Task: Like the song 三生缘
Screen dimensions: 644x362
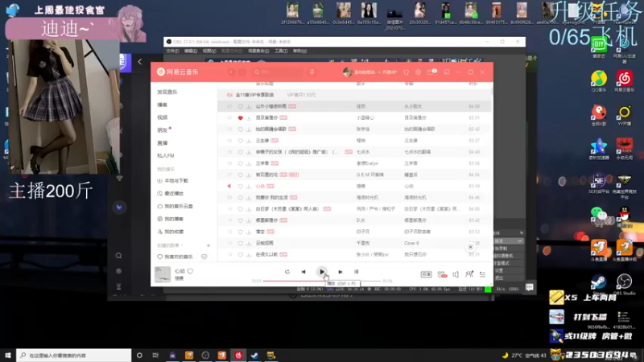Action: point(240,141)
